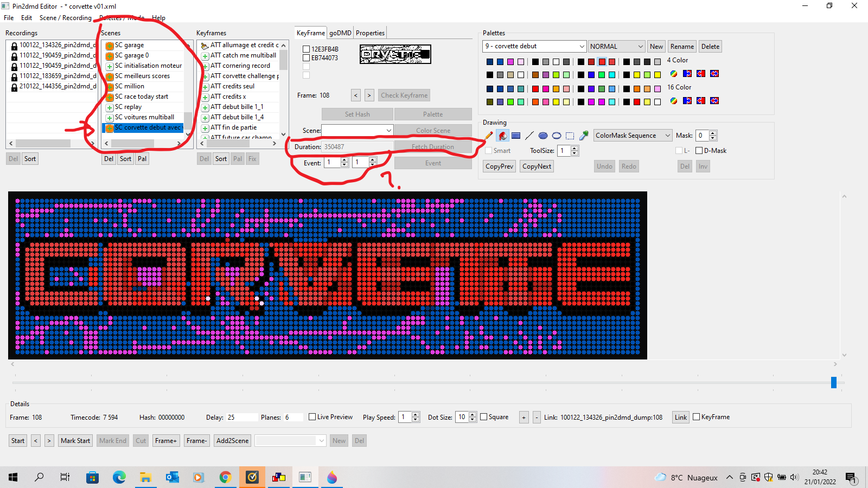The width and height of the screenshot is (868, 488).
Task: Increase Play Speed with the up arrow
Action: (416, 414)
